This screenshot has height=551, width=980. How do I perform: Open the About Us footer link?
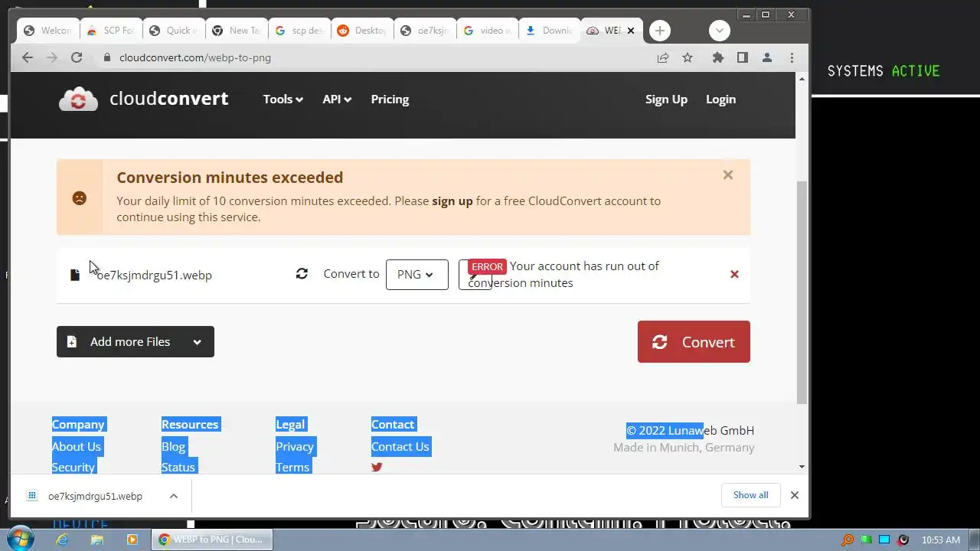[x=77, y=447]
